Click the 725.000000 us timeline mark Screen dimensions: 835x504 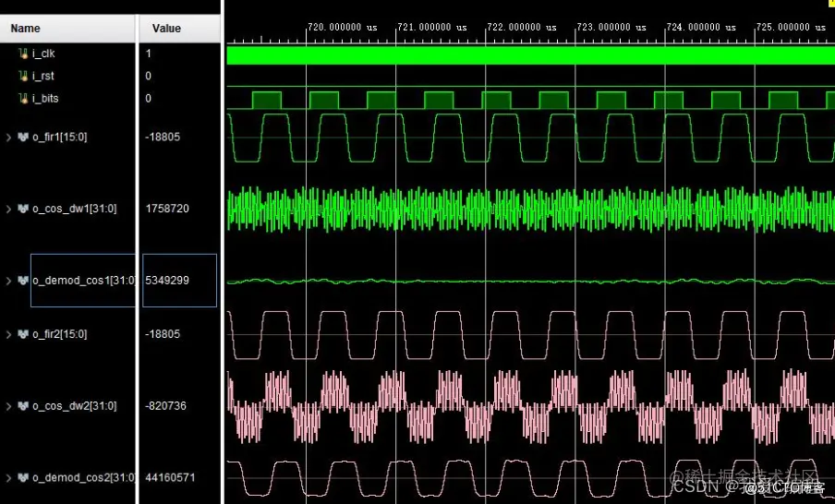(791, 28)
